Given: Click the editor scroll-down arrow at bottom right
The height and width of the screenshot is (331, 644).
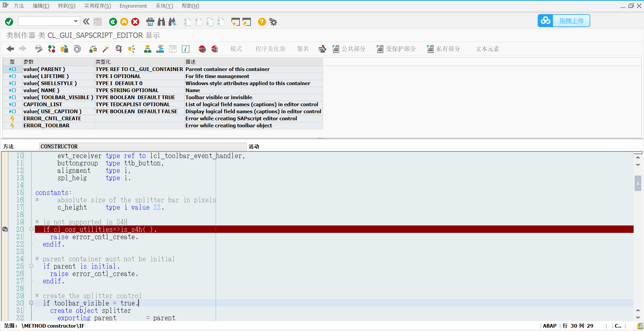Looking at the screenshot, I should click(638, 317).
